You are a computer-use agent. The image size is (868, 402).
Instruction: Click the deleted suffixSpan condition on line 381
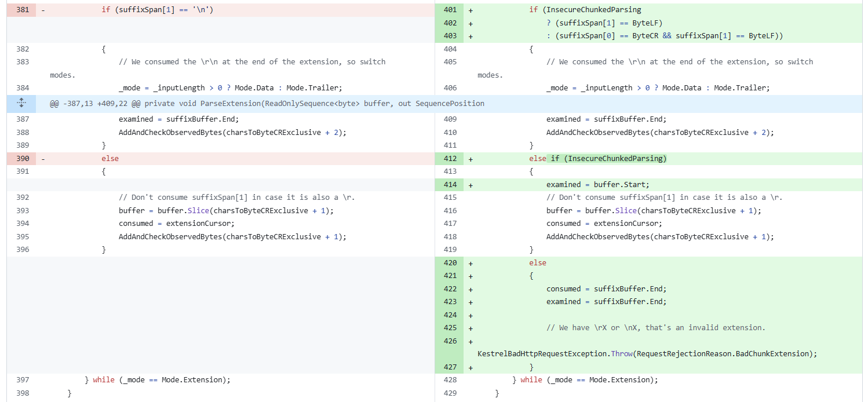click(154, 10)
